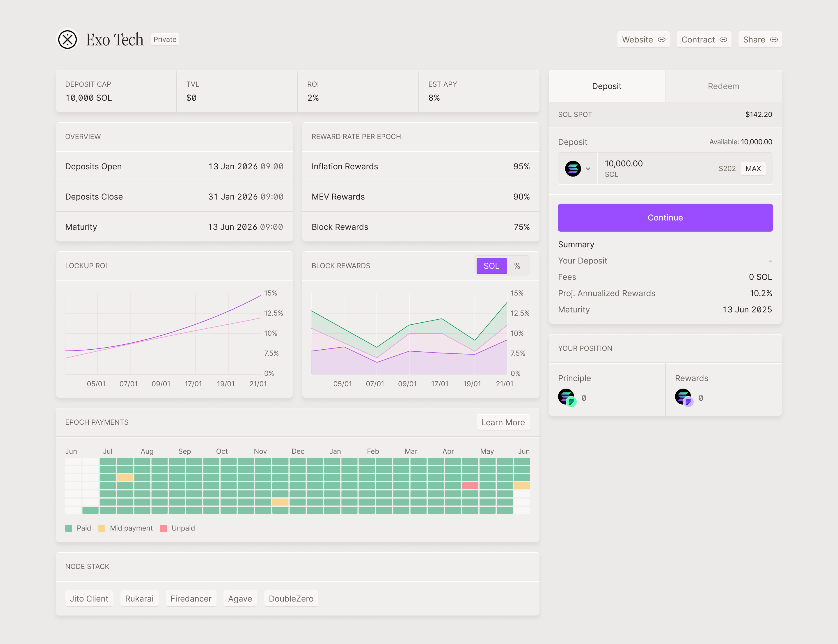Open Learn More for epoch payments
The width and height of the screenshot is (838, 644).
503,422
